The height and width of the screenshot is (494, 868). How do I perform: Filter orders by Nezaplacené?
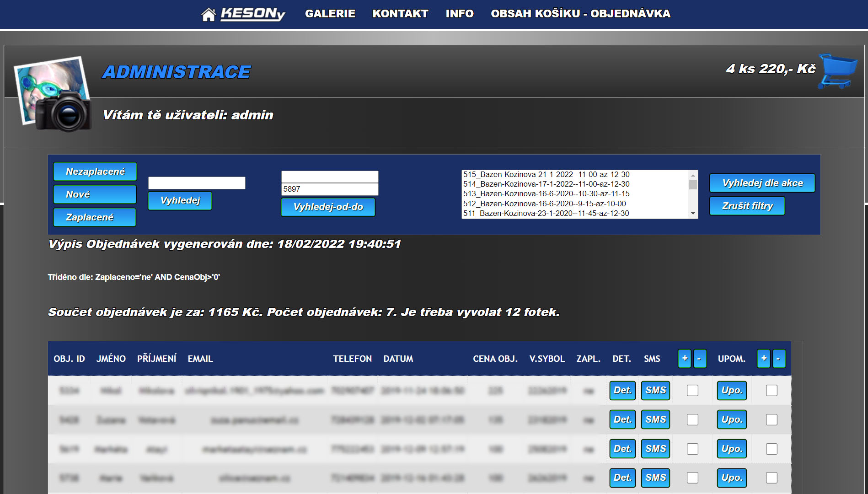tap(95, 172)
